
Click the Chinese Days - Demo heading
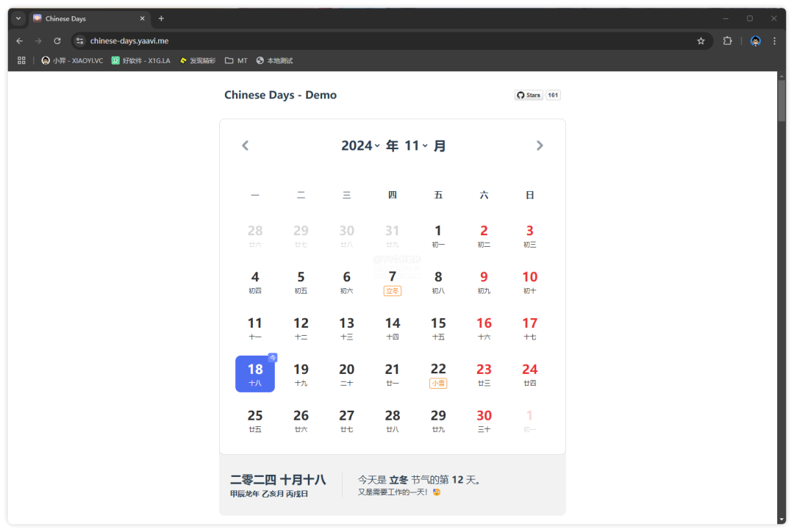tap(281, 96)
